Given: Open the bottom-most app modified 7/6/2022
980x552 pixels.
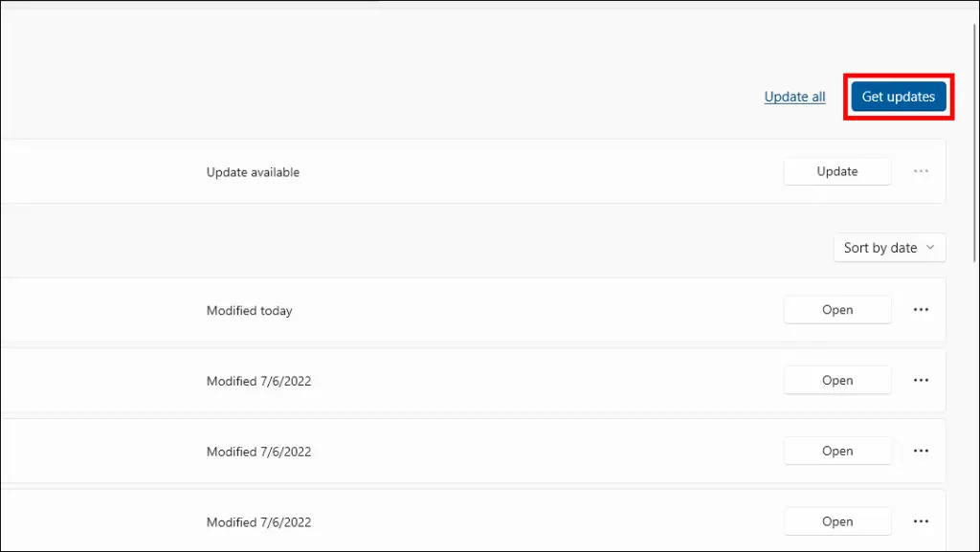Looking at the screenshot, I should (836, 521).
